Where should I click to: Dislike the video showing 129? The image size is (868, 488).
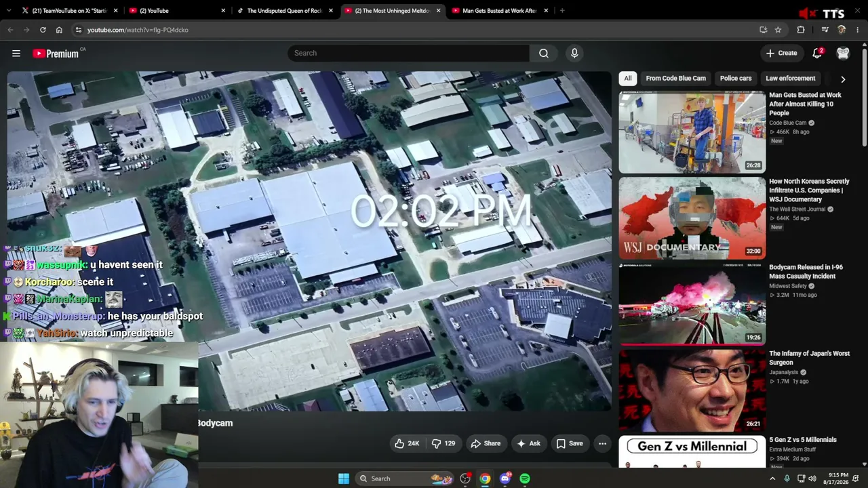pyautogui.click(x=443, y=443)
